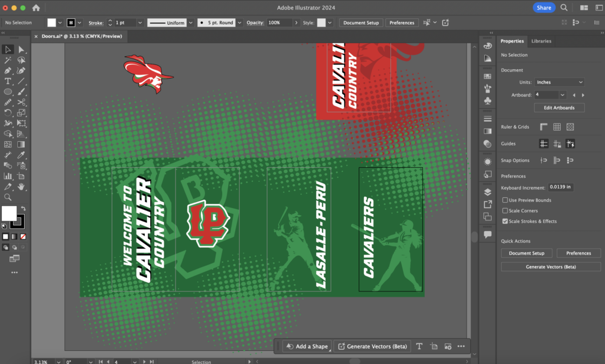Image resolution: width=605 pixels, height=364 pixels.
Task: Click Add a Shape in taskbar
Action: coord(307,346)
